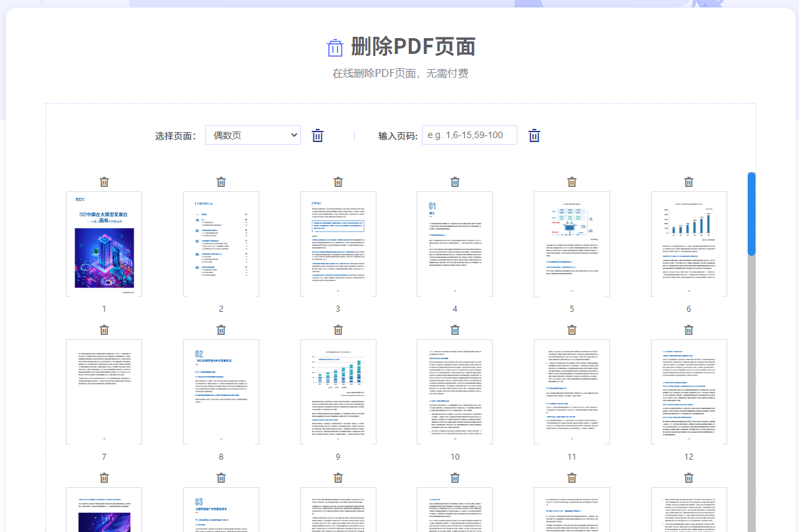This screenshot has height=532, width=799.
Task: Click the trash icon above page 12
Action: [688, 329]
